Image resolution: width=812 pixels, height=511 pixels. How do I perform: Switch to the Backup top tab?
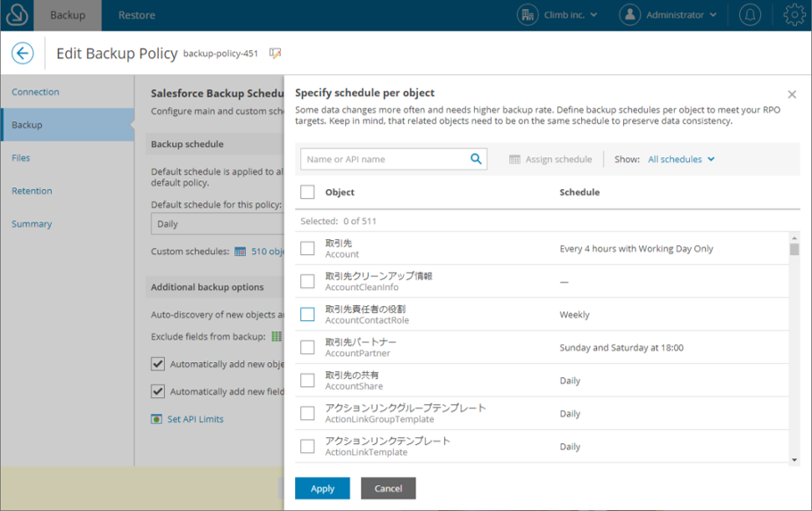pos(68,15)
